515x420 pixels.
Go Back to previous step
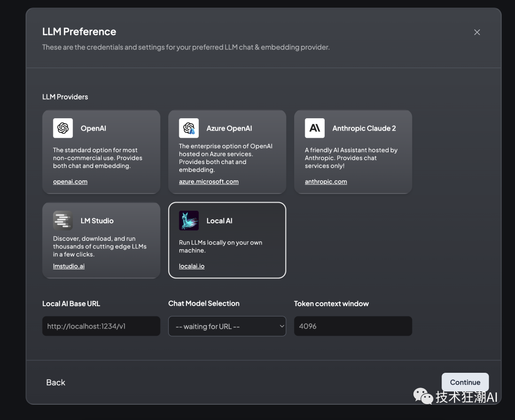click(56, 382)
